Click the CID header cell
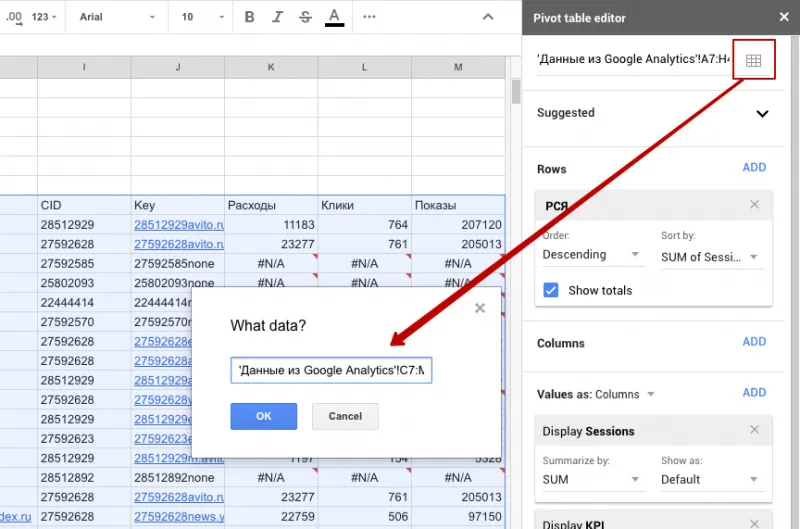The width and height of the screenshot is (800, 529). click(84, 205)
